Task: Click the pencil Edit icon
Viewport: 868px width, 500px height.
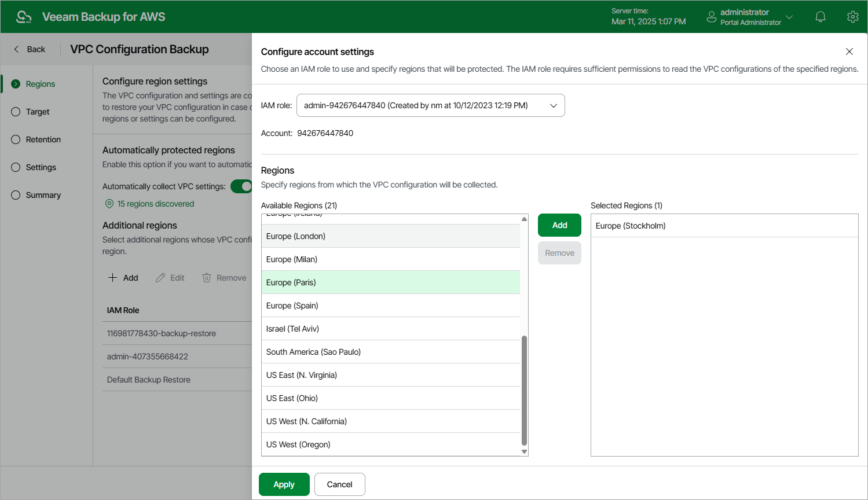Action: [x=160, y=278]
